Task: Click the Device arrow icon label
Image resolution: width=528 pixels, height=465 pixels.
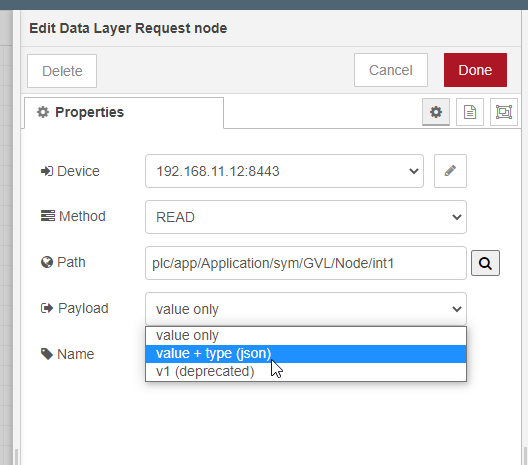Action: tap(47, 171)
